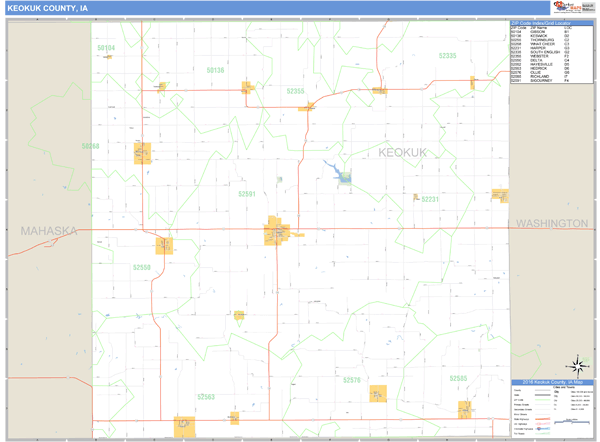Select the ZIP code label 50104
Image resolution: width=600 pixels, height=442 pixels.
point(106,48)
